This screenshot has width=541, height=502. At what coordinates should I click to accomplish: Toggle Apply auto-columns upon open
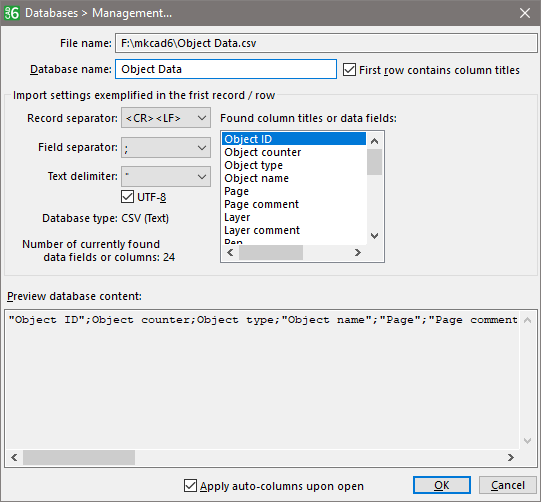pos(190,485)
